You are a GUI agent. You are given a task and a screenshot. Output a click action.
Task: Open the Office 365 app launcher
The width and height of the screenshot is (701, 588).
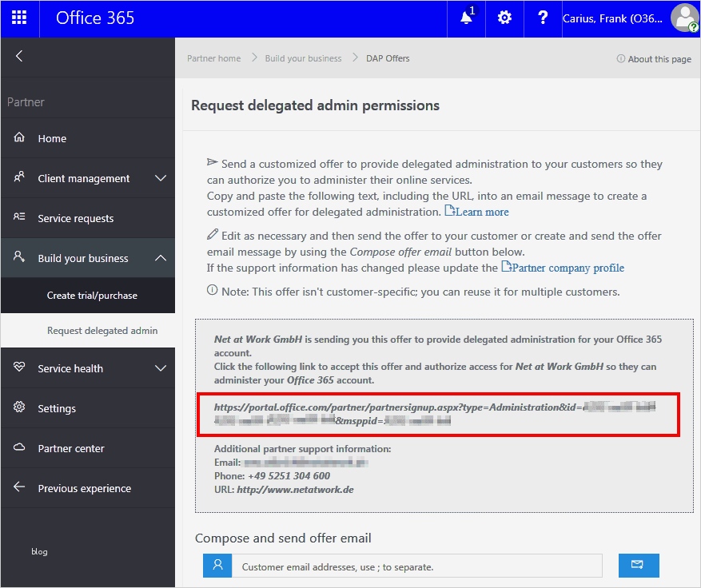[x=19, y=18]
